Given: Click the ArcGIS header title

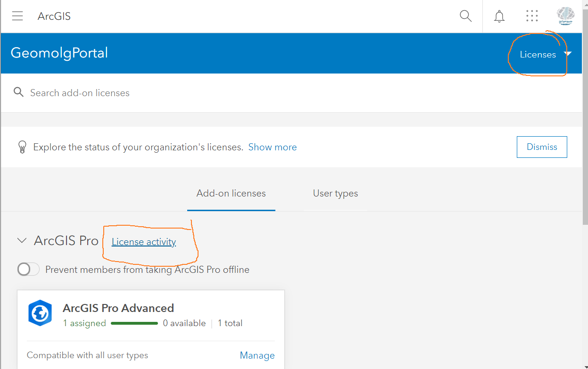Looking at the screenshot, I should point(54,16).
